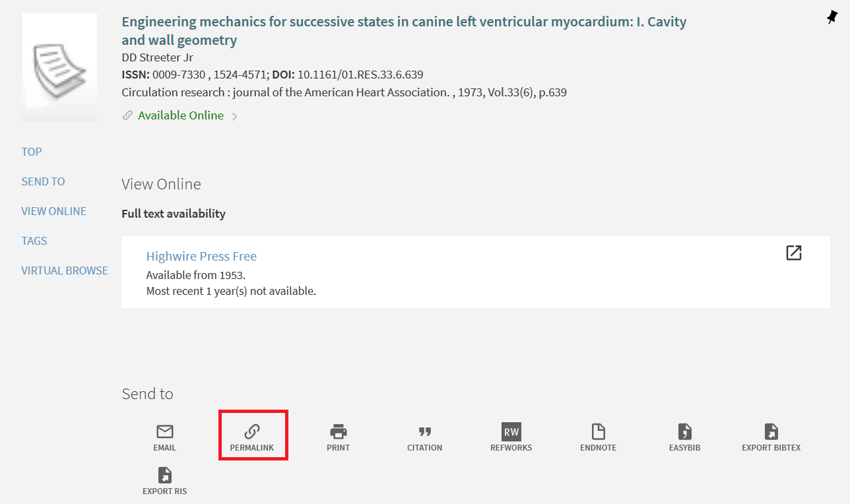Go to SEND TO section in sidebar

[x=43, y=181]
